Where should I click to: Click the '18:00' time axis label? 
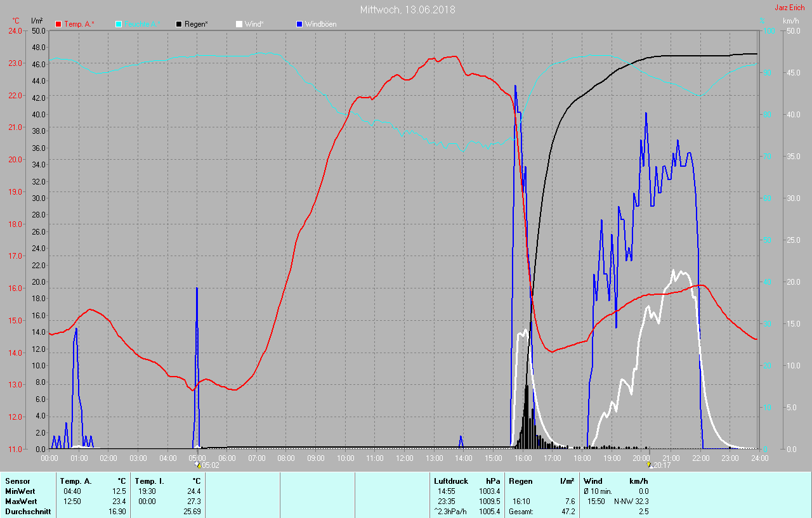(582, 458)
